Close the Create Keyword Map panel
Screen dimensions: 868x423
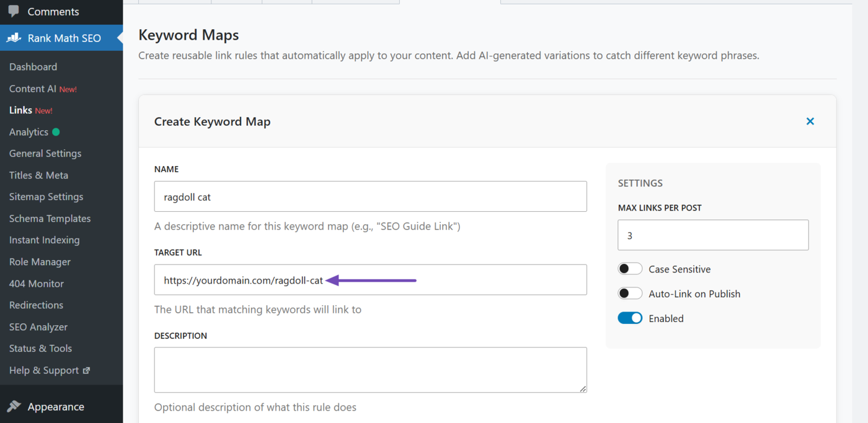810,121
